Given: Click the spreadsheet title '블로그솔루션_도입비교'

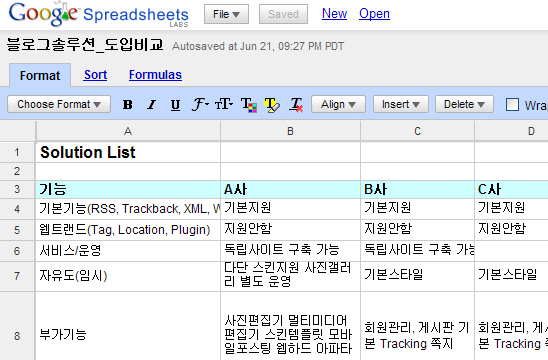Looking at the screenshot, I should point(85,45).
